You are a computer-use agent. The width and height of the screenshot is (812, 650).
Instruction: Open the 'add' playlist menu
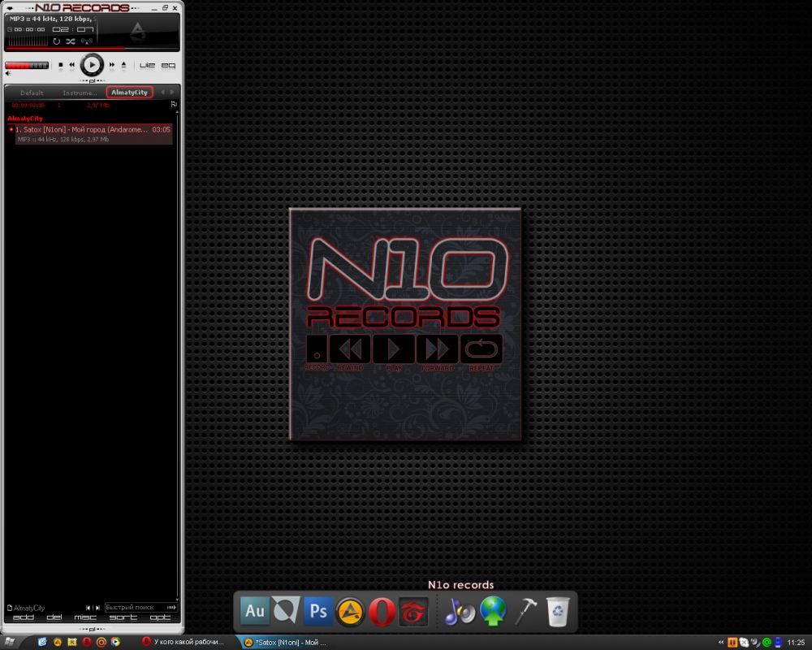(x=24, y=617)
